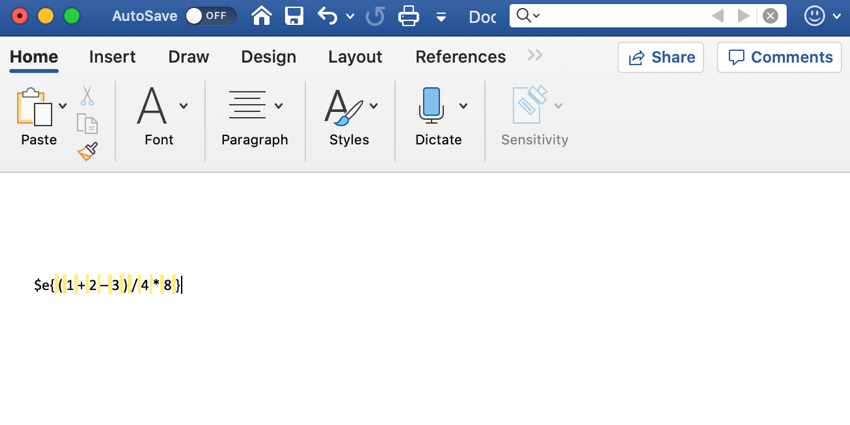Go to next search result arrow
The height and width of the screenshot is (425, 850).
(744, 16)
